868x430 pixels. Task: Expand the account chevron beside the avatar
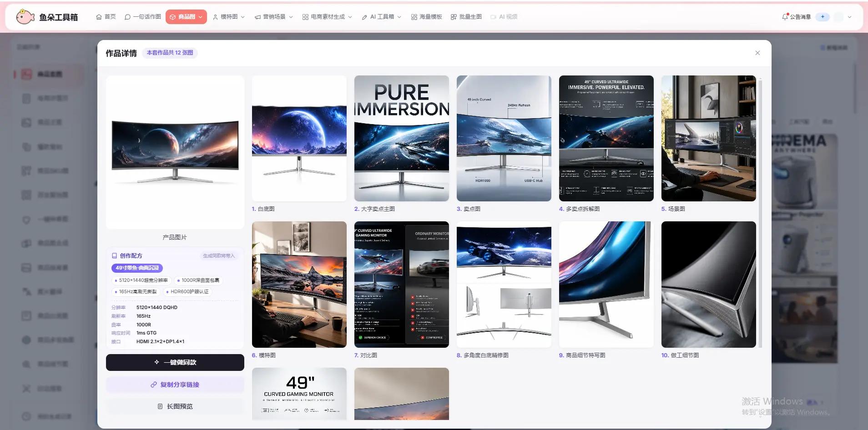click(x=849, y=17)
